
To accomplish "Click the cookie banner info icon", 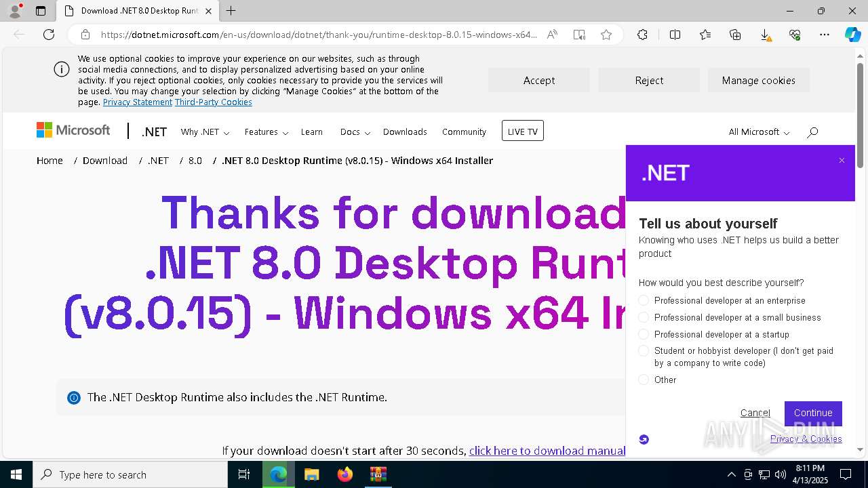I will click(x=61, y=69).
